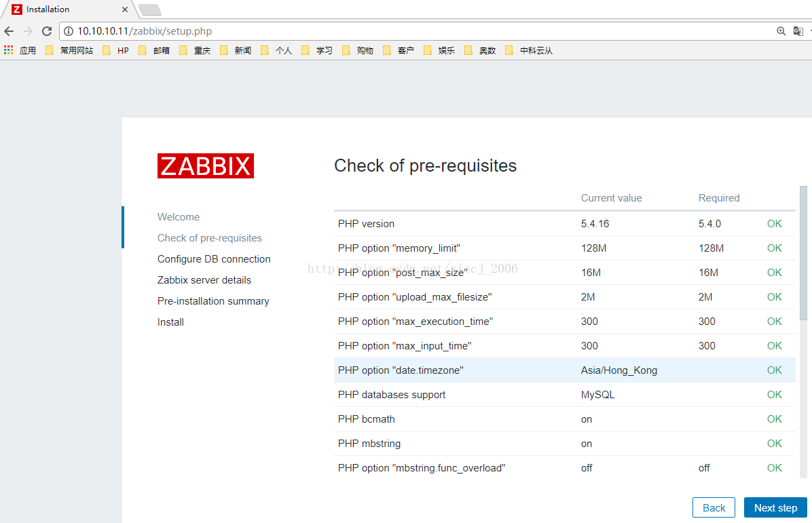The height and width of the screenshot is (523, 812).
Task: Click the browser forward arrow
Action: pos(28,31)
